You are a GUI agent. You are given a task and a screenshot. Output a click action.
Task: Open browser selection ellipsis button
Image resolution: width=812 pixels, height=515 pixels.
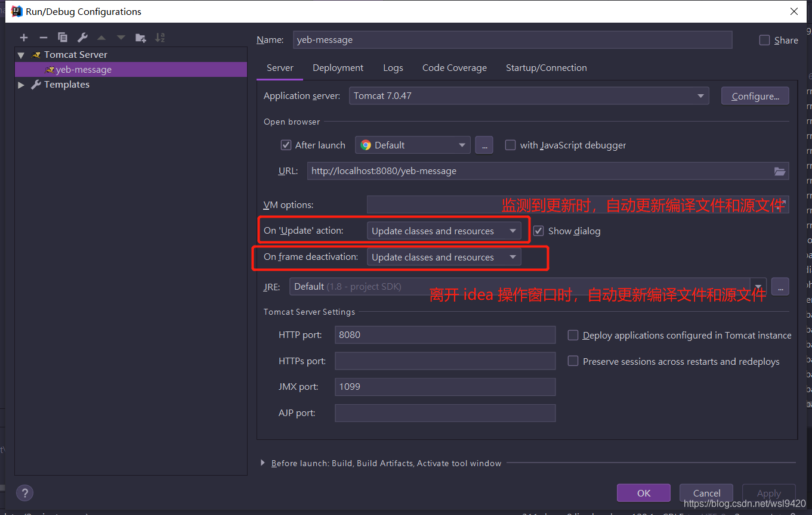484,145
